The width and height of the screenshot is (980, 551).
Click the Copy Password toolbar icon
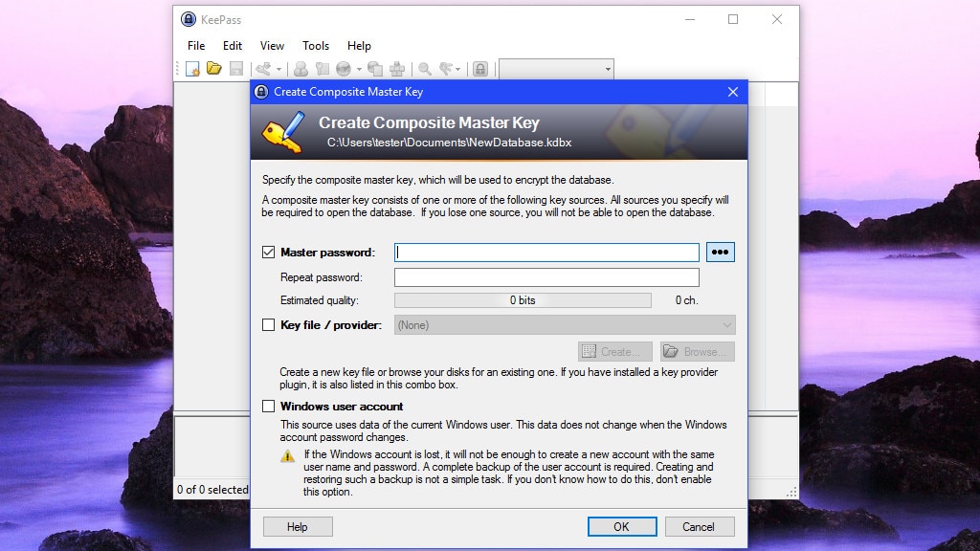pyautogui.click(x=322, y=69)
